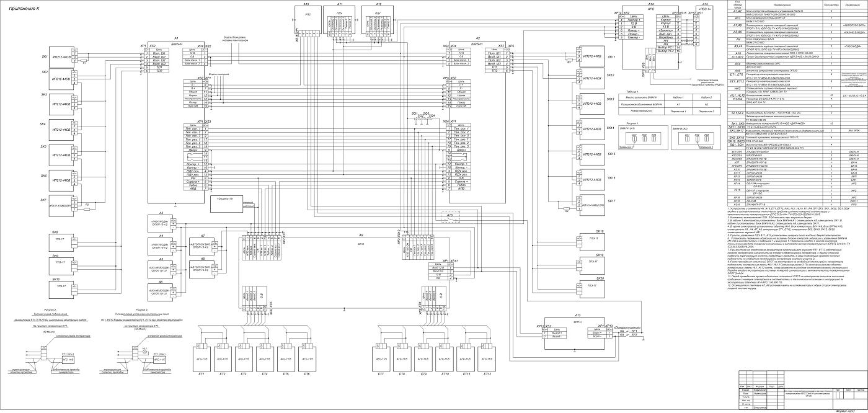Click the ET7 generator label

(381, 375)
